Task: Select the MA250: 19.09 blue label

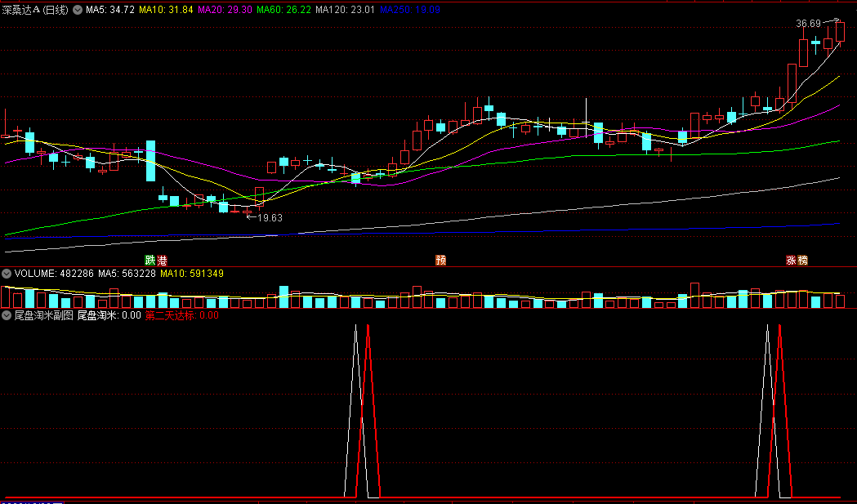Action: [x=410, y=10]
